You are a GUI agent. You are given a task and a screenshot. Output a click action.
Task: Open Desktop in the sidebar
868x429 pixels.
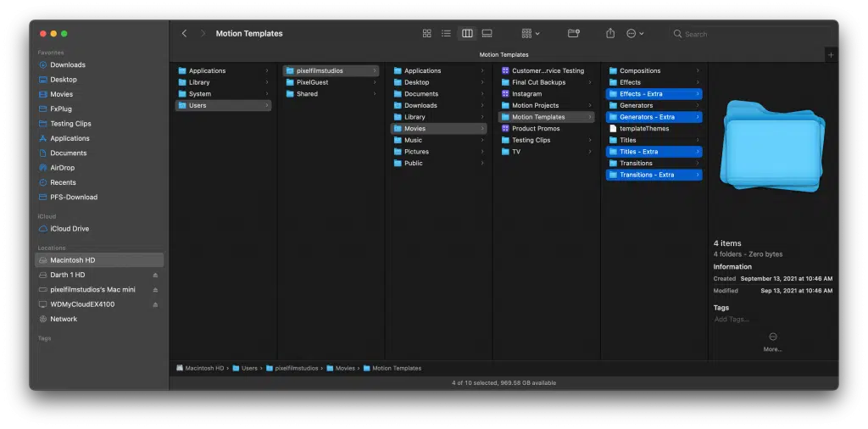click(x=63, y=80)
